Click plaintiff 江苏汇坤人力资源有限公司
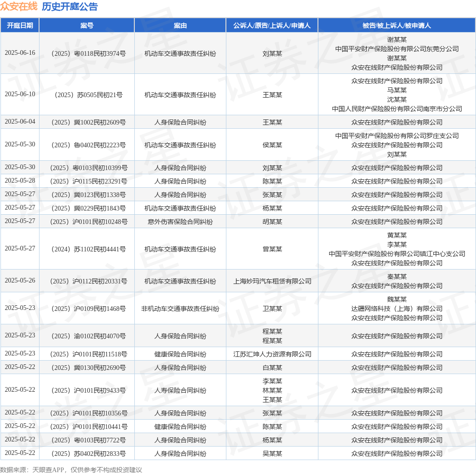 272,354
